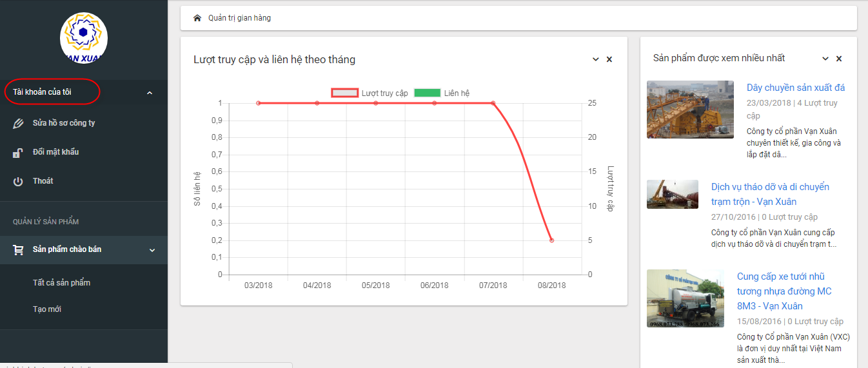
Task: Click the padlock icon for Đổi mật khẩu
Action: (x=18, y=153)
